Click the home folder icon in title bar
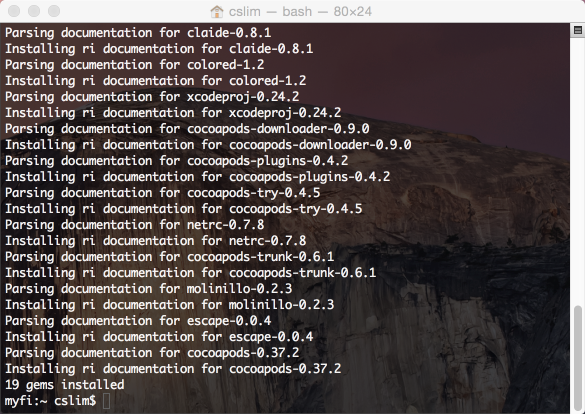Screen dimensions: 585x414 (x=217, y=12)
